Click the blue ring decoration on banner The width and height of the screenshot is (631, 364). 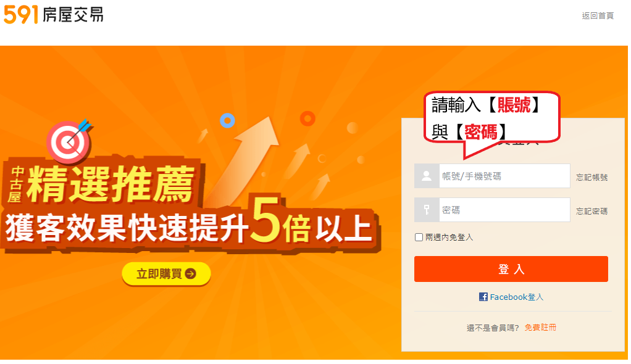click(x=227, y=120)
